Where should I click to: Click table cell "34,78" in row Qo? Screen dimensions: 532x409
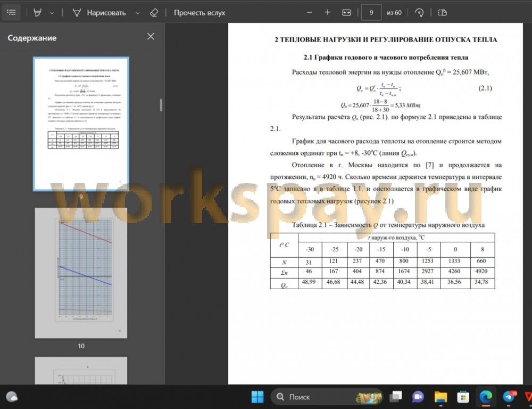coord(481,282)
